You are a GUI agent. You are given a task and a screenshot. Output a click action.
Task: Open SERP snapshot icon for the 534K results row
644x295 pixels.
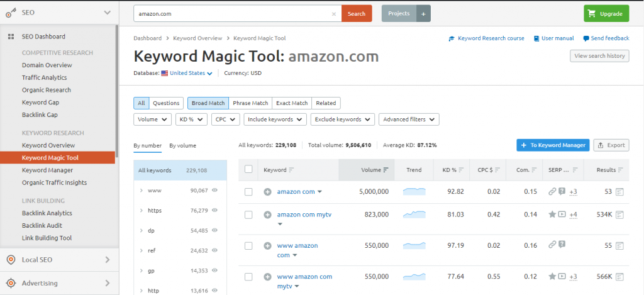619,214
